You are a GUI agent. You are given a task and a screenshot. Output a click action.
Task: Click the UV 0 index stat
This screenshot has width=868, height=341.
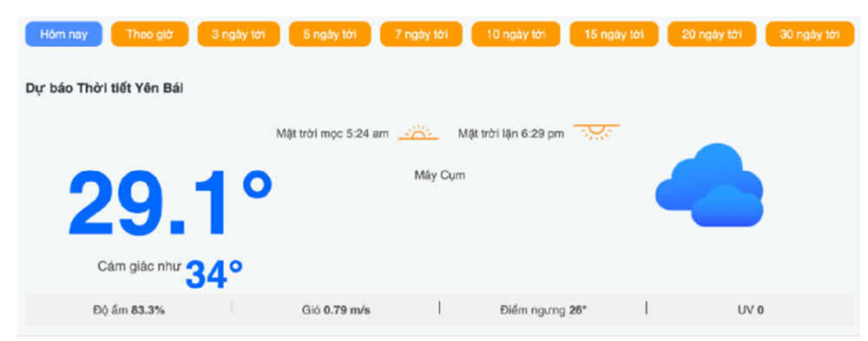(751, 310)
